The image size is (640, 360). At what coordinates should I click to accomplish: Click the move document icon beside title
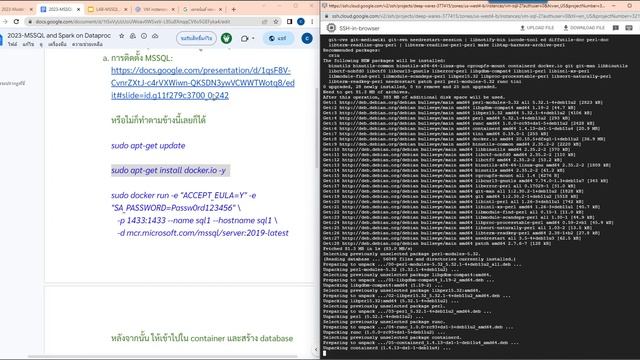tap(133, 36)
